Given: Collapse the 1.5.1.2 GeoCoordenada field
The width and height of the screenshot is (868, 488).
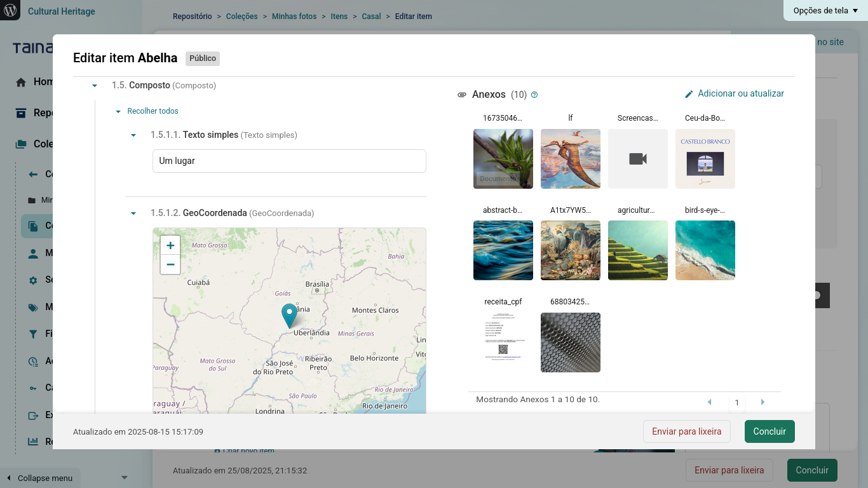Looking at the screenshot, I should pos(133,213).
